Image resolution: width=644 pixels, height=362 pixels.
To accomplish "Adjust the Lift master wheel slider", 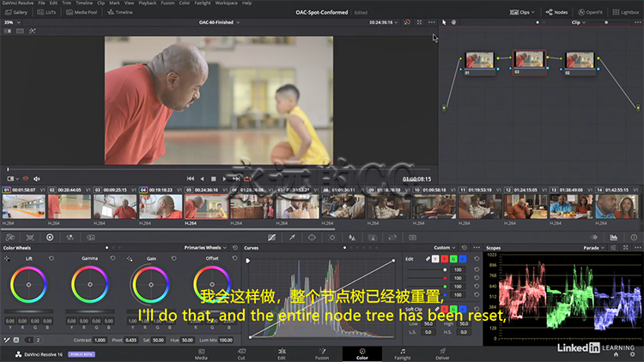I will [28, 311].
